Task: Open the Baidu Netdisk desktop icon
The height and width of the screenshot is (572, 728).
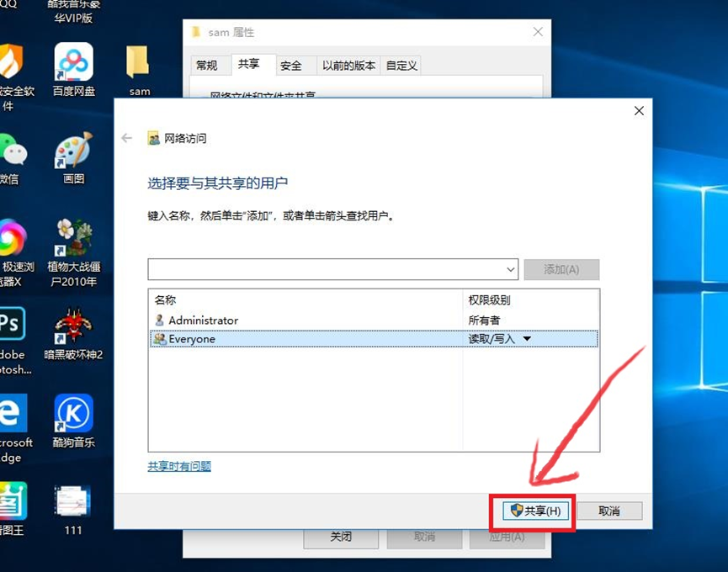Action: pyautogui.click(x=74, y=62)
